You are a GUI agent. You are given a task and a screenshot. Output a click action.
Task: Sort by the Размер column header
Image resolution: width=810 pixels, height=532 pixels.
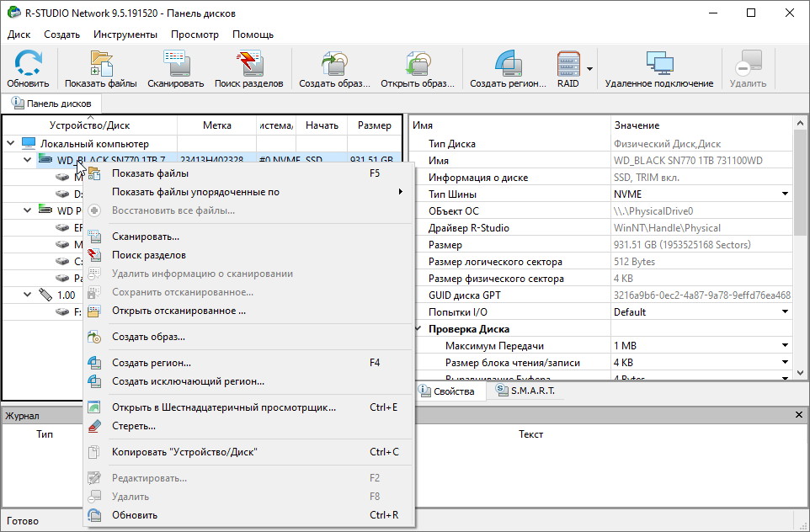coord(374,125)
